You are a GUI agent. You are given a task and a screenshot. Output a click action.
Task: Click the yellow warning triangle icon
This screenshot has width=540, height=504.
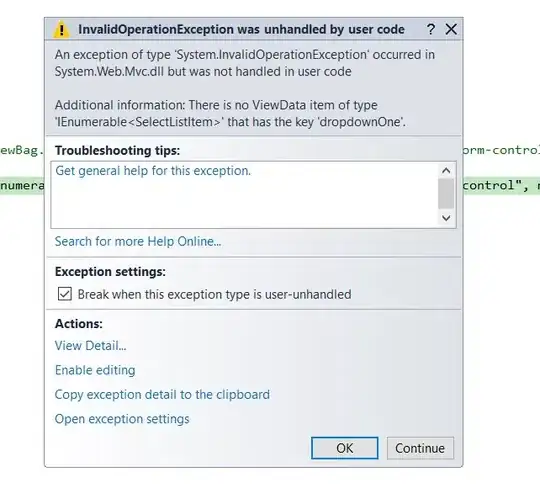tap(61, 30)
